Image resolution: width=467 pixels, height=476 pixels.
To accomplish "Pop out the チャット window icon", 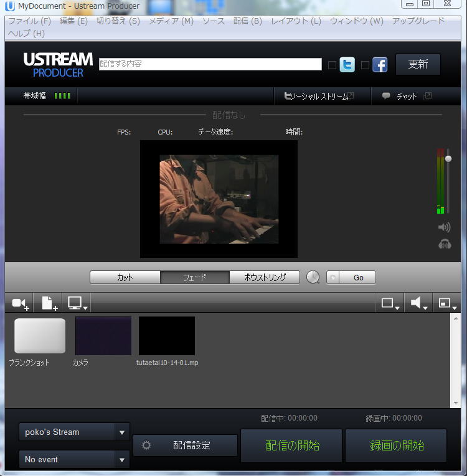I will [x=428, y=96].
